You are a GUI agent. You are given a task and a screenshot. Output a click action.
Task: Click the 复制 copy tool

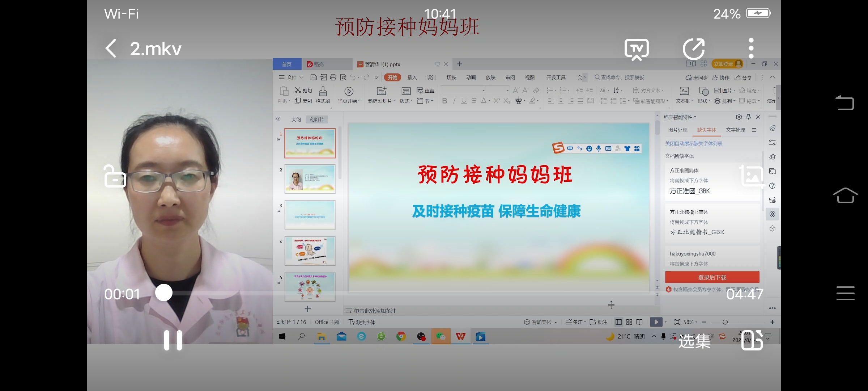(303, 101)
